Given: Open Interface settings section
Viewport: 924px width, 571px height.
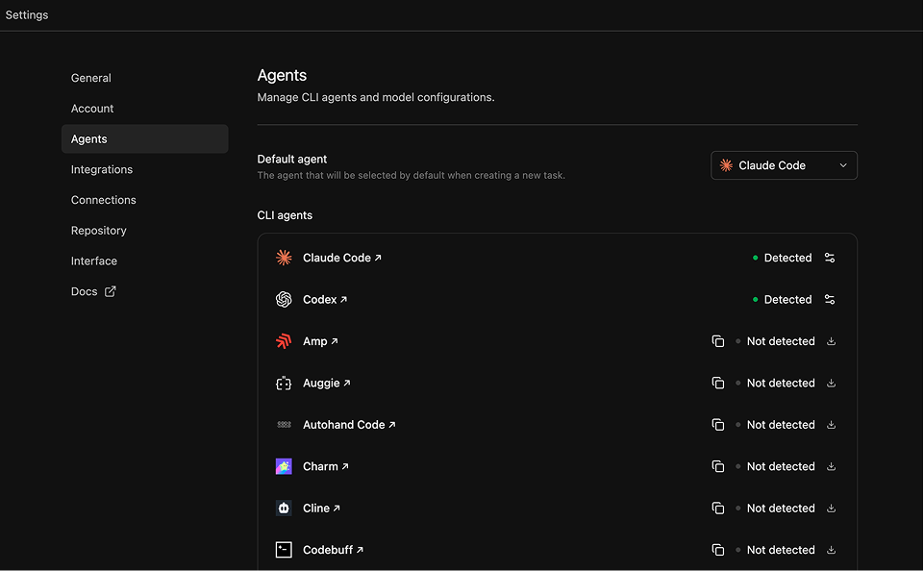Looking at the screenshot, I should click(x=93, y=261).
